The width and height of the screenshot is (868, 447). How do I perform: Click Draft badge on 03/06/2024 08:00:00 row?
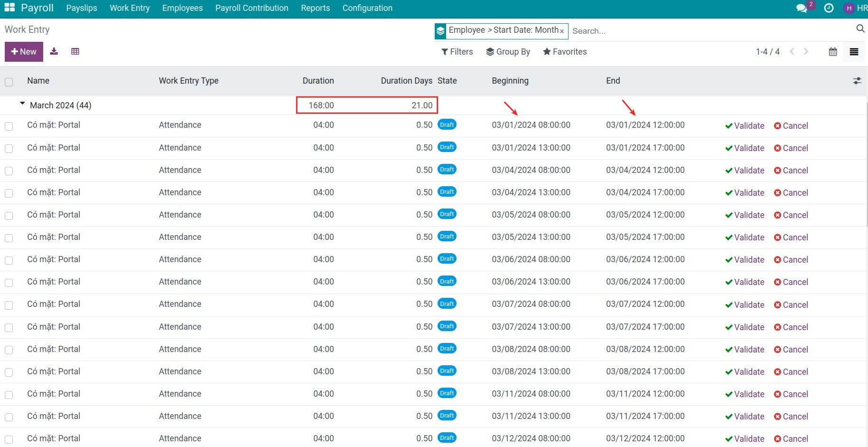pyautogui.click(x=447, y=259)
